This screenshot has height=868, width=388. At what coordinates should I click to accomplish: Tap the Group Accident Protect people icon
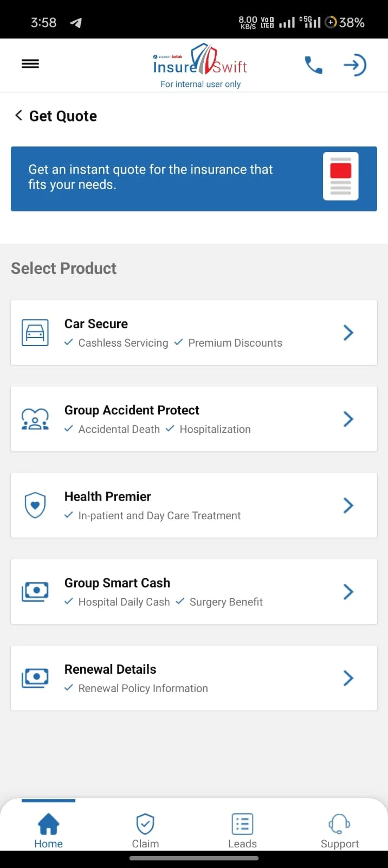click(x=35, y=419)
